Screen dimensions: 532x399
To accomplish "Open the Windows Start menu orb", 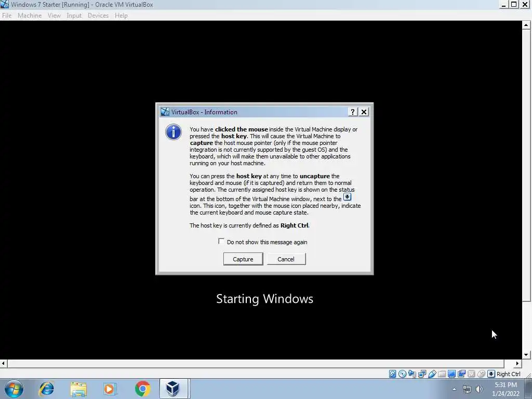I will pyautogui.click(x=14, y=389).
